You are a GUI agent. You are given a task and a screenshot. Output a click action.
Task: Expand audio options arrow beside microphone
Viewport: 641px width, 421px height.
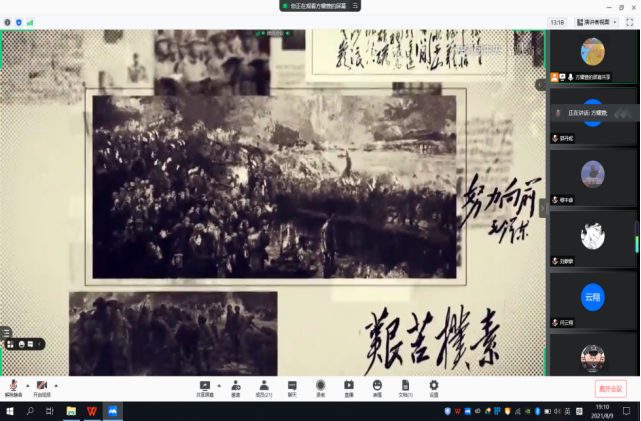tap(27, 384)
